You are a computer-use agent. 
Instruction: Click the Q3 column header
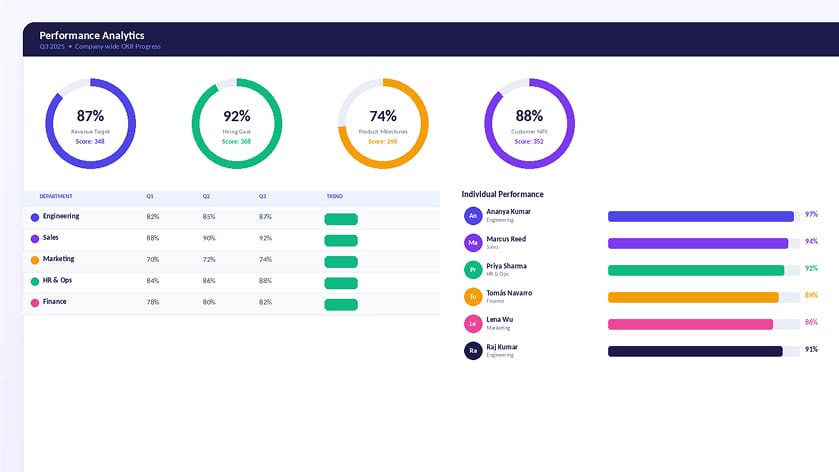[262, 196]
